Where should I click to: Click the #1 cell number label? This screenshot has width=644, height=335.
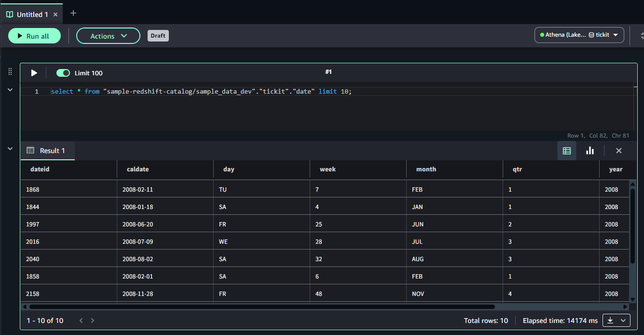tap(329, 72)
